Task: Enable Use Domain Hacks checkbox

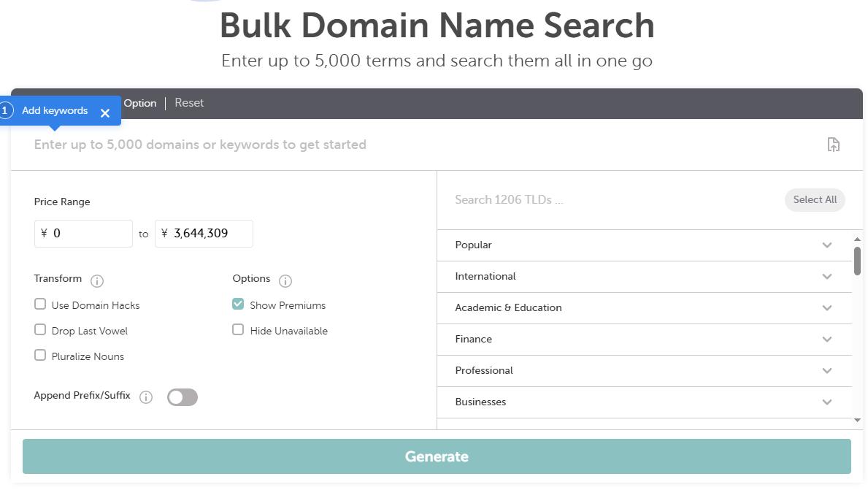Action: [x=40, y=305]
